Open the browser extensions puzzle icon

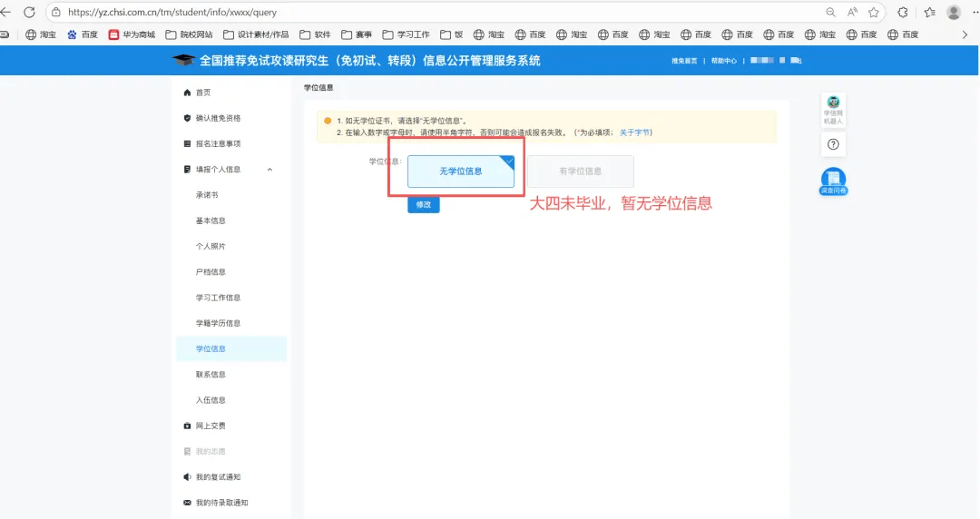(x=903, y=12)
